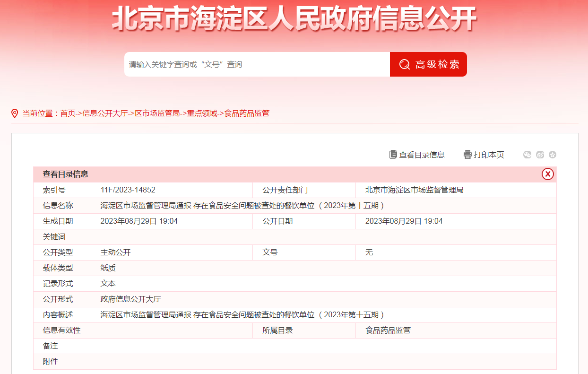Open the 区市场监管局 breadcrumb link

click(157, 113)
